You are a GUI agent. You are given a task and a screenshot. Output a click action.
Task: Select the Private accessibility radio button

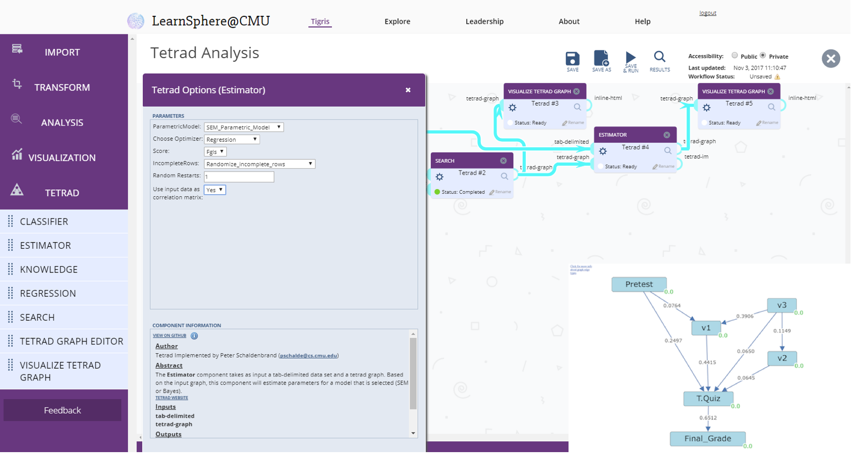[763, 56]
